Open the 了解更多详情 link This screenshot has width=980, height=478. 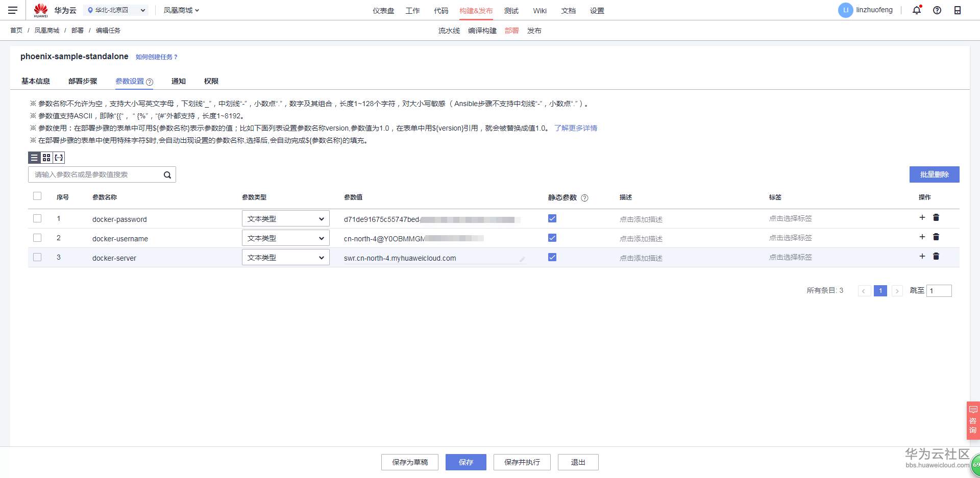(576, 128)
